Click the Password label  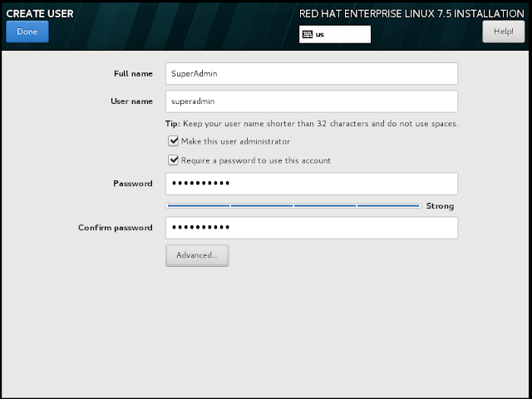(x=133, y=184)
